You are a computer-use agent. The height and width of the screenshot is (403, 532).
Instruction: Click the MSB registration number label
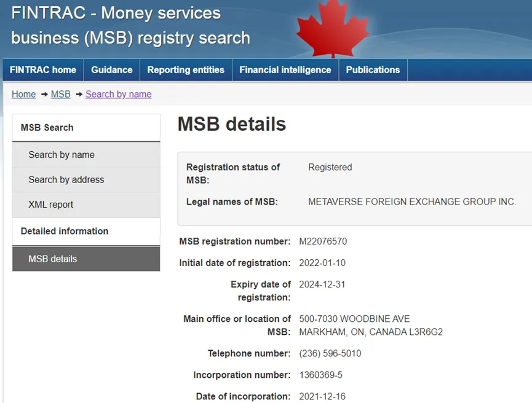click(235, 241)
